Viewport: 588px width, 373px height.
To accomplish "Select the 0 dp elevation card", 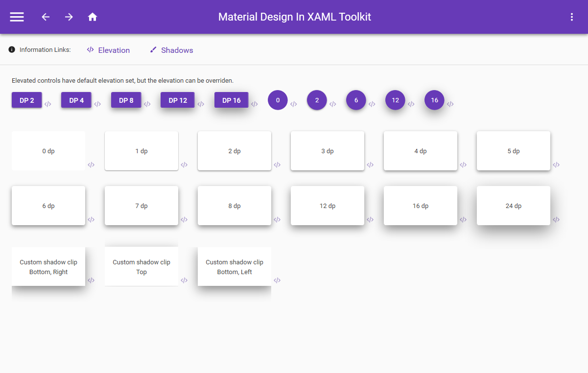I will 48,151.
